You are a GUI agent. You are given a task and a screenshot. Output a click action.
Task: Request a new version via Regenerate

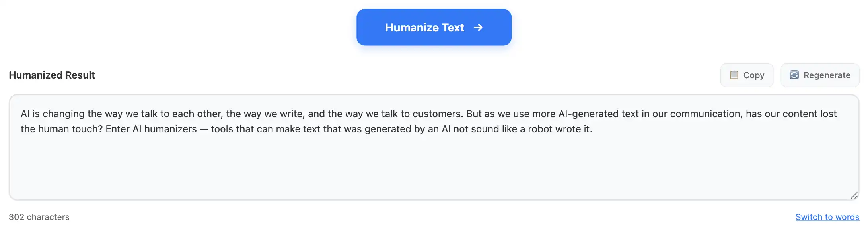pos(820,75)
